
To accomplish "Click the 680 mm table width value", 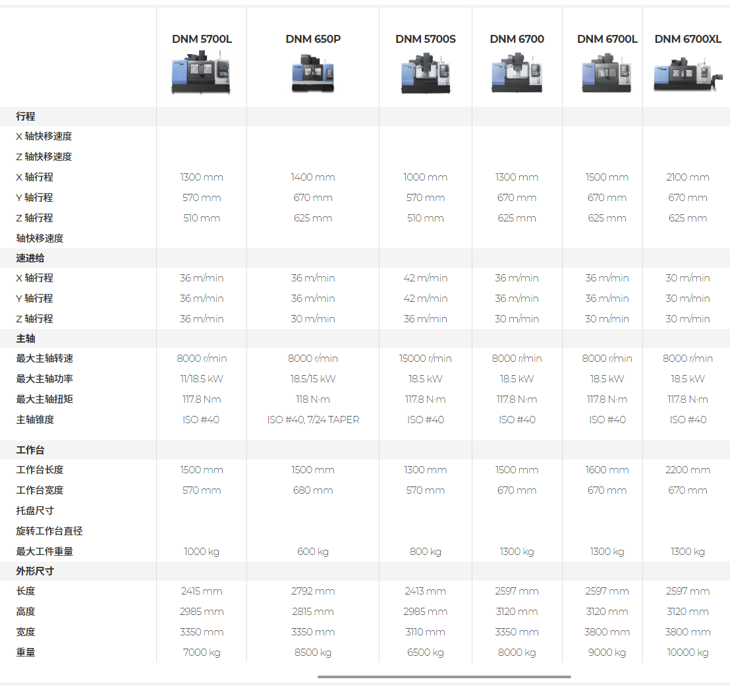I will pos(313,490).
